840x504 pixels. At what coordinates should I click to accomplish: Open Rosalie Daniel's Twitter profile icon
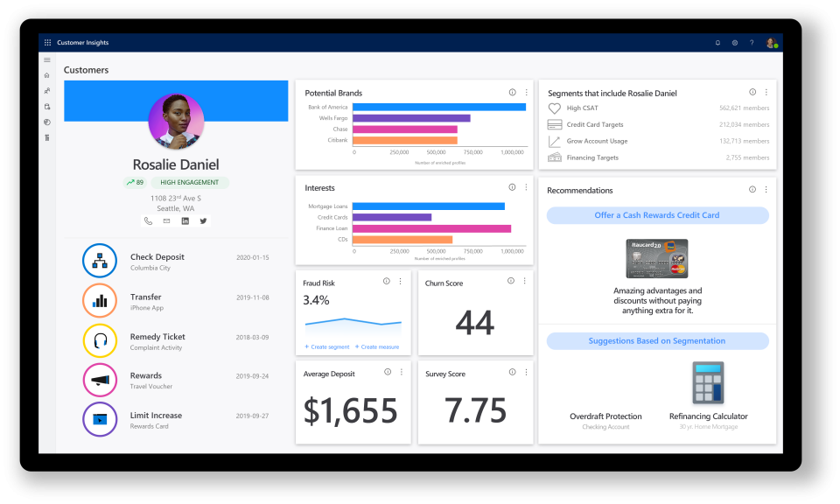(203, 221)
